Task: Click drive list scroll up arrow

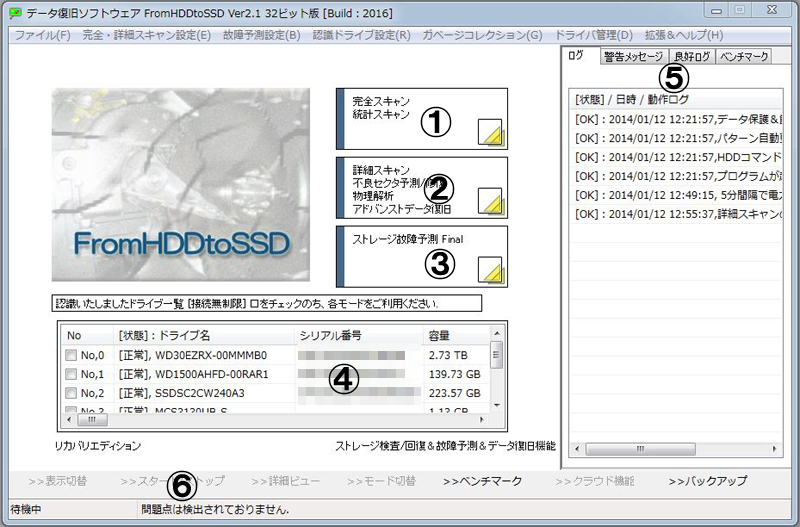Action: tap(496, 334)
